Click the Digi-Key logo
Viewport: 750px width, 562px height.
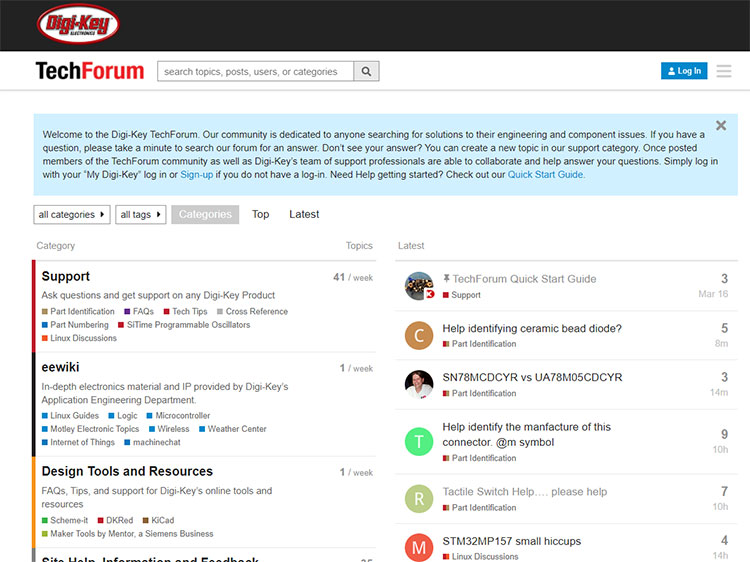[78, 24]
